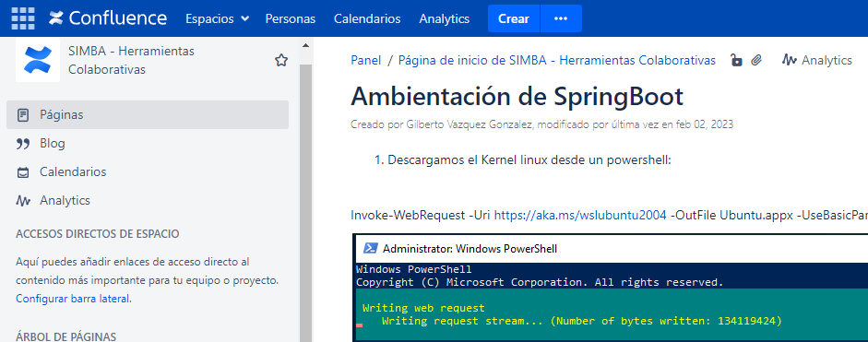Expand the Espacios dropdown
This screenshot has width=868, height=342.
(217, 18)
